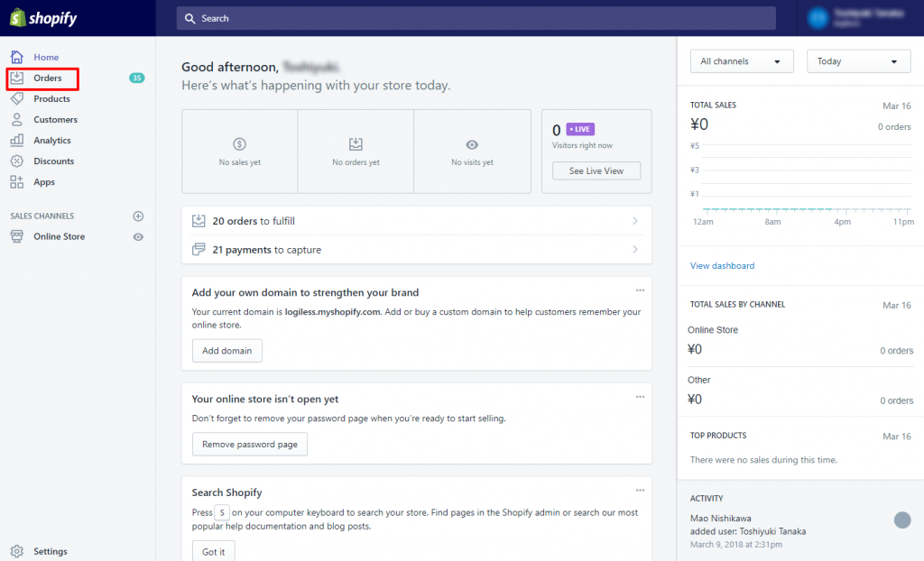Open Customers in sidebar
This screenshot has height=561, width=924.
(55, 120)
